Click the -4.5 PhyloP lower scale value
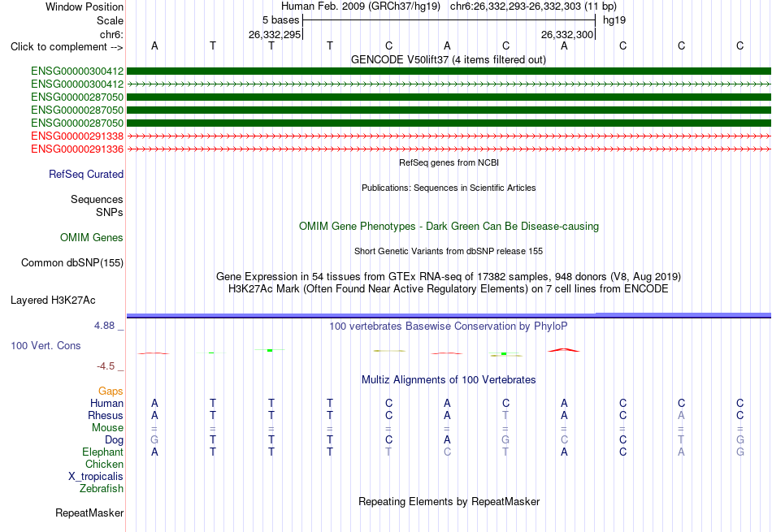 click(106, 366)
